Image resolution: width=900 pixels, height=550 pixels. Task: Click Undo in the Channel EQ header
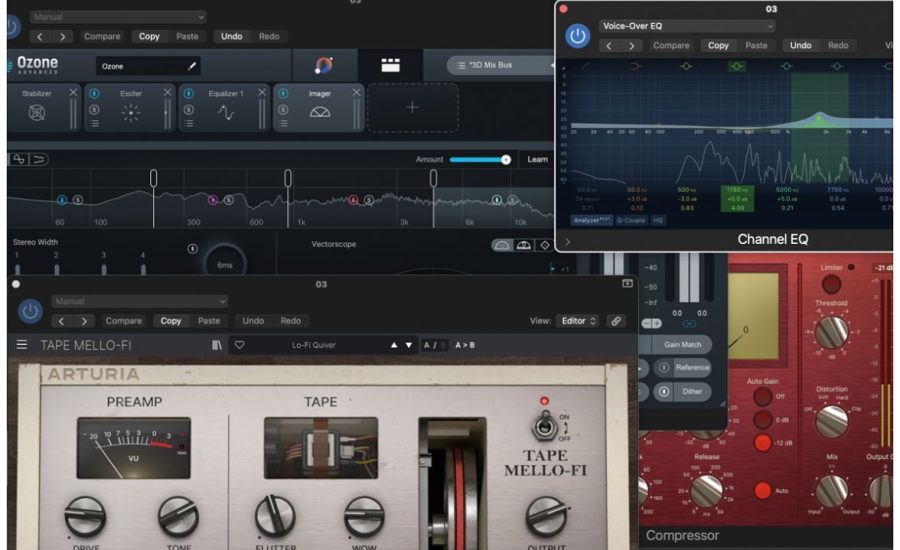(x=801, y=45)
